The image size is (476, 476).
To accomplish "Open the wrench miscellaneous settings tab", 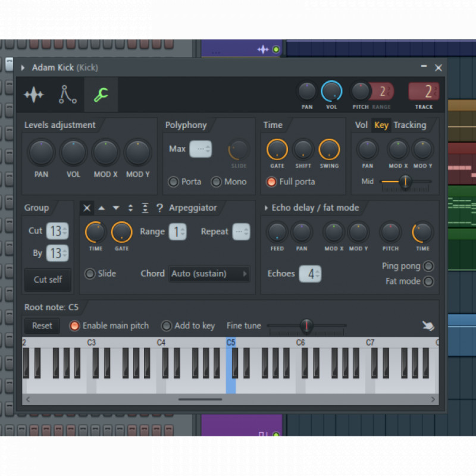I will click(x=101, y=95).
